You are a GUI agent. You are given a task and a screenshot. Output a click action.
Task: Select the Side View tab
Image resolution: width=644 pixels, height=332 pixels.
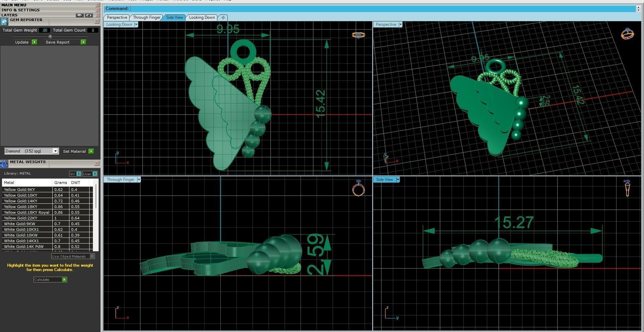175,17
